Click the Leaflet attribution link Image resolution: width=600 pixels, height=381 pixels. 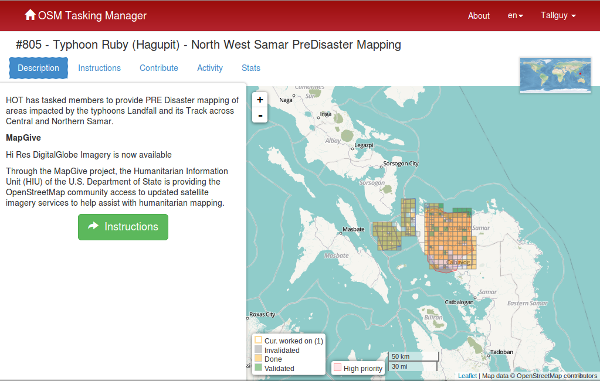(467, 376)
